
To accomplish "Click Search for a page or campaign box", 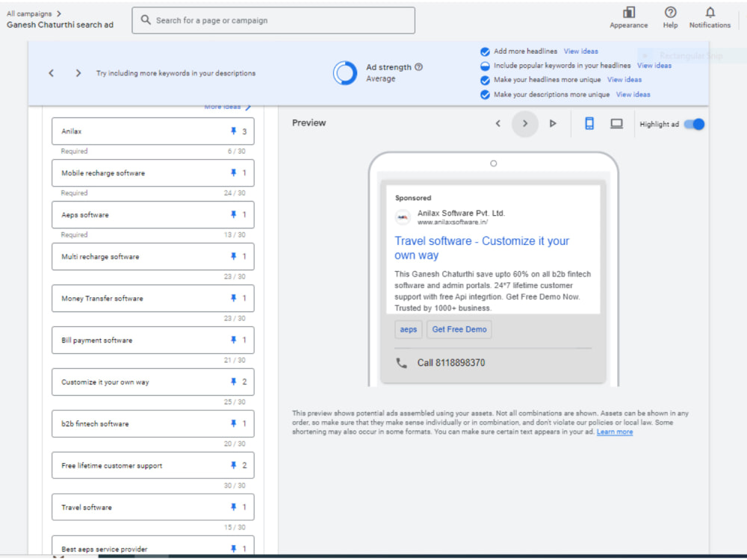I will point(273,20).
